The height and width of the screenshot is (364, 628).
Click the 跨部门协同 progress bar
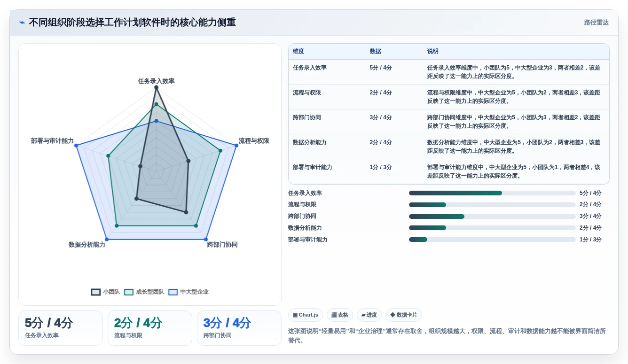tap(492, 217)
